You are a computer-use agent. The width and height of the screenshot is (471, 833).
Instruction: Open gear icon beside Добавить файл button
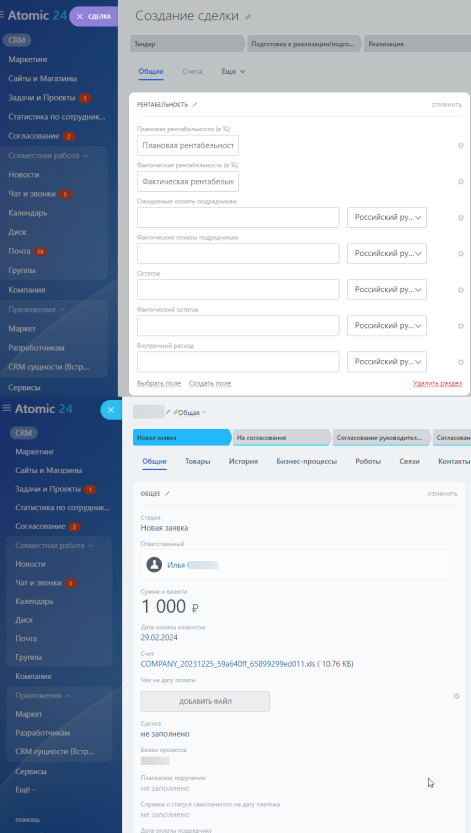coord(456,696)
